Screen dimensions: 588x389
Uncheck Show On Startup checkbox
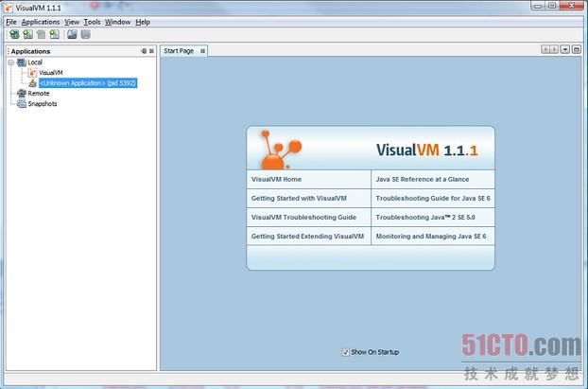346,352
